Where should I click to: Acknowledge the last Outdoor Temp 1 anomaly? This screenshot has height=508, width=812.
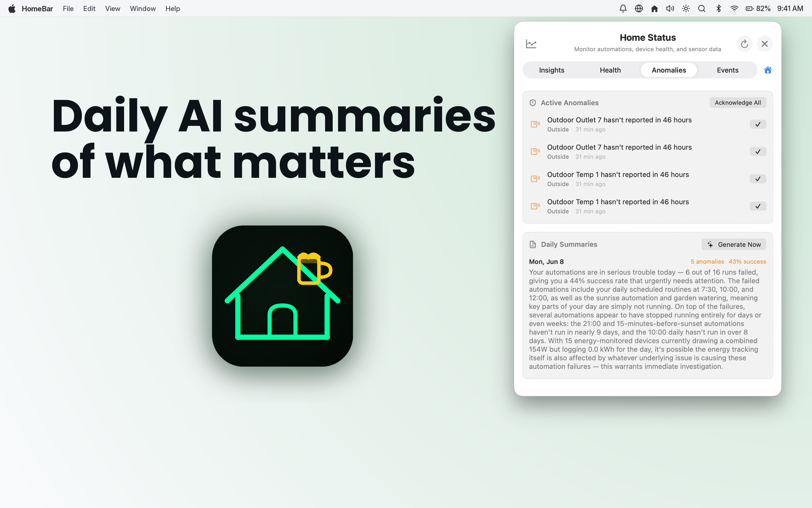click(x=758, y=206)
